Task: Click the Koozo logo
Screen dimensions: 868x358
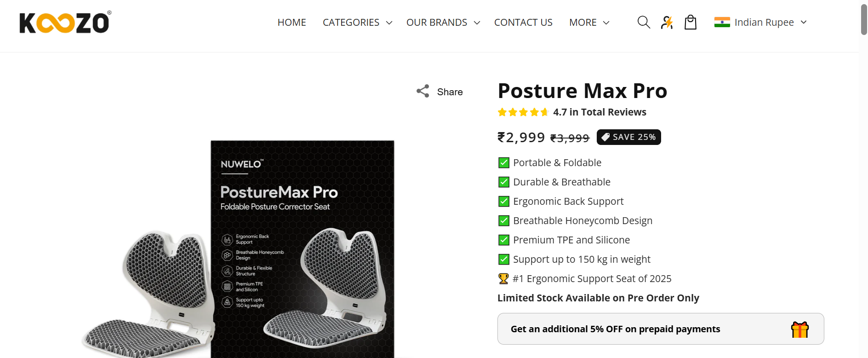Action: [x=65, y=23]
